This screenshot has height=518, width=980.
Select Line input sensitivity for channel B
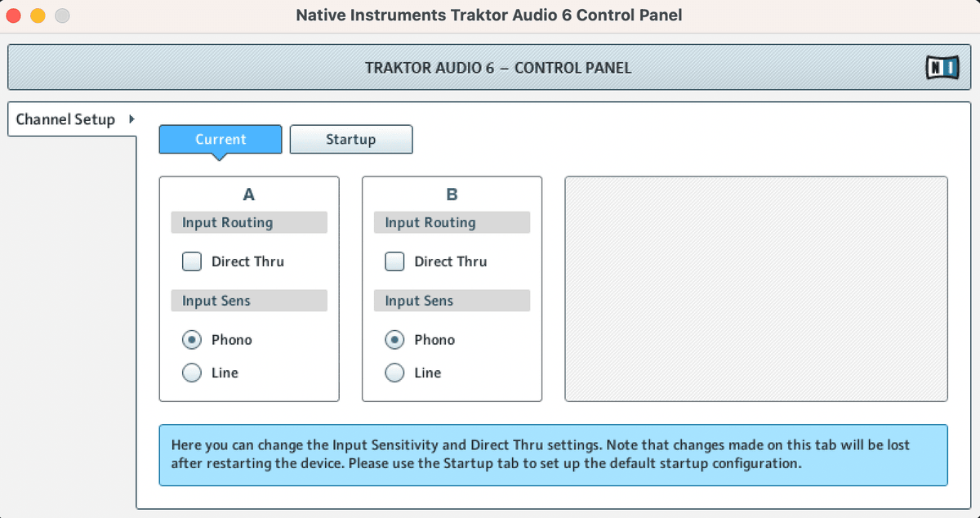394,373
